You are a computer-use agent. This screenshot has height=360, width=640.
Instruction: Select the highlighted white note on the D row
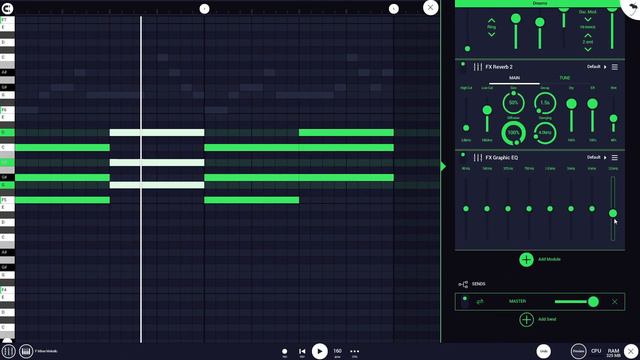[x=157, y=132]
